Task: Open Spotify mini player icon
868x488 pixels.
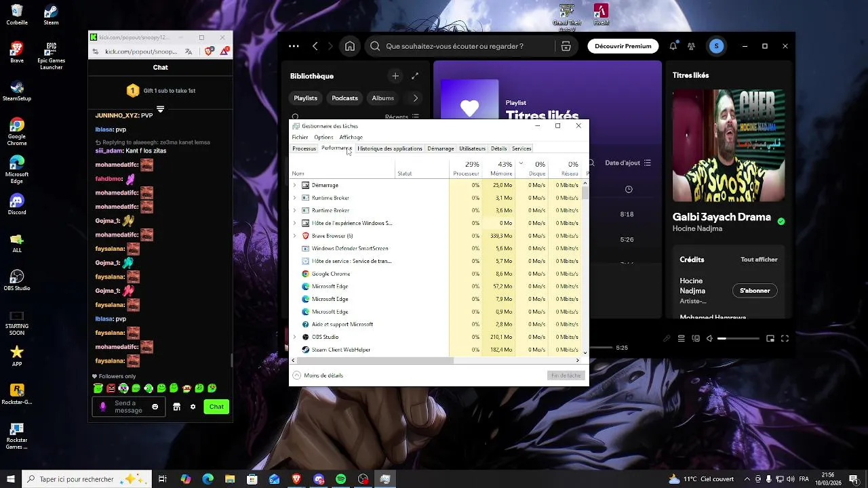Action: pyautogui.click(x=770, y=338)
